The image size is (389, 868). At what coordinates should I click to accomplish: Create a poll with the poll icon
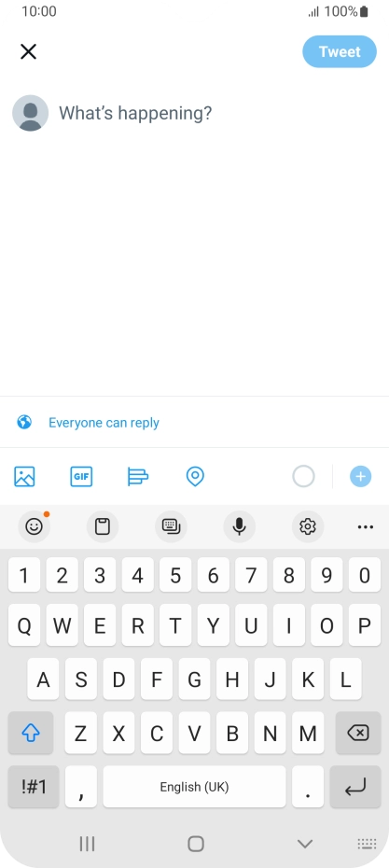tap(138, 476)
